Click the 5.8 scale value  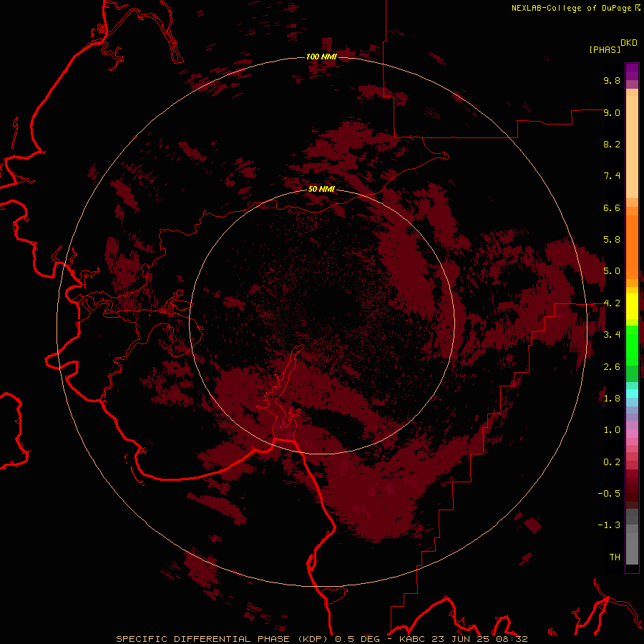pos(612,240)
